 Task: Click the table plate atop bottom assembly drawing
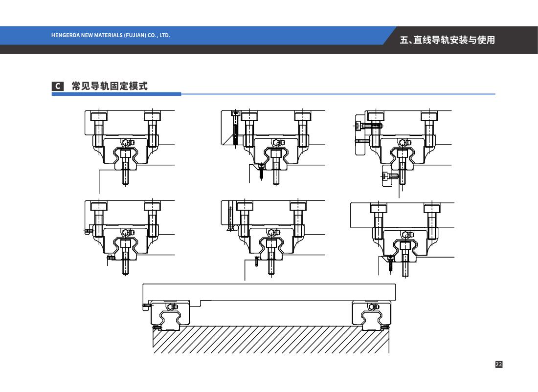point(269,292)
